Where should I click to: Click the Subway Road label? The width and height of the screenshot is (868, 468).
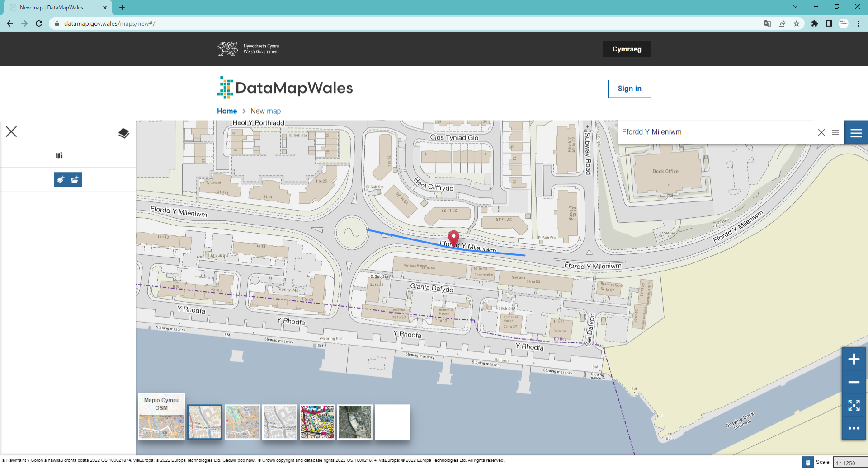tap(588, 153)
